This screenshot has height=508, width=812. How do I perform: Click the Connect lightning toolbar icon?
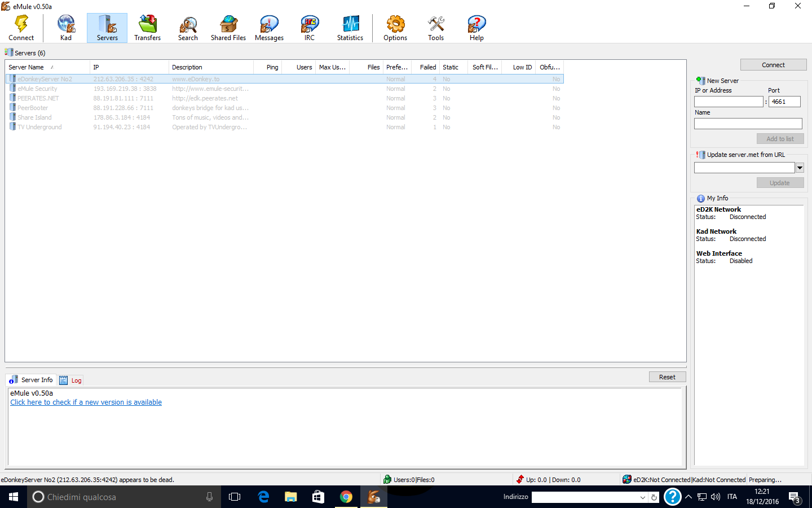(21, 24)
